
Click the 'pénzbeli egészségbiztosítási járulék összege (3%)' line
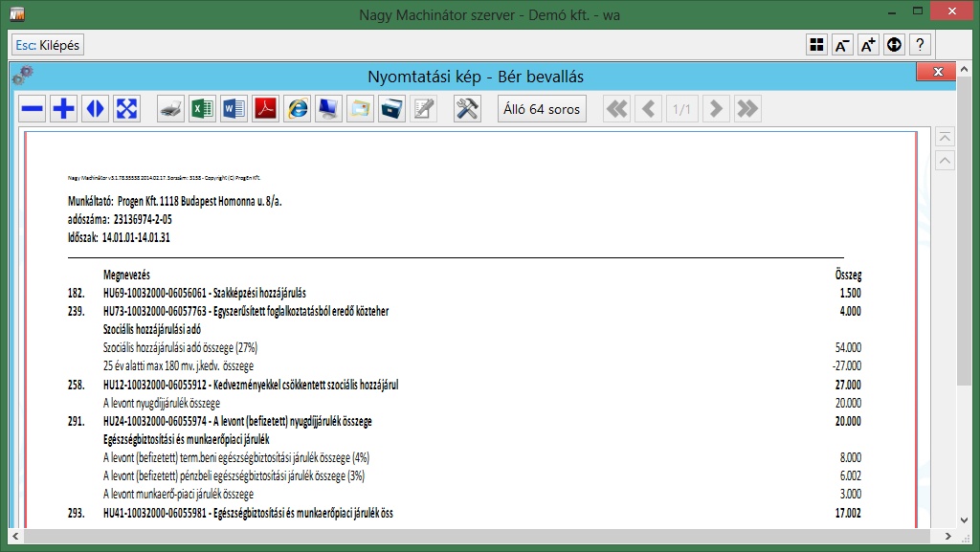(234, 475)
